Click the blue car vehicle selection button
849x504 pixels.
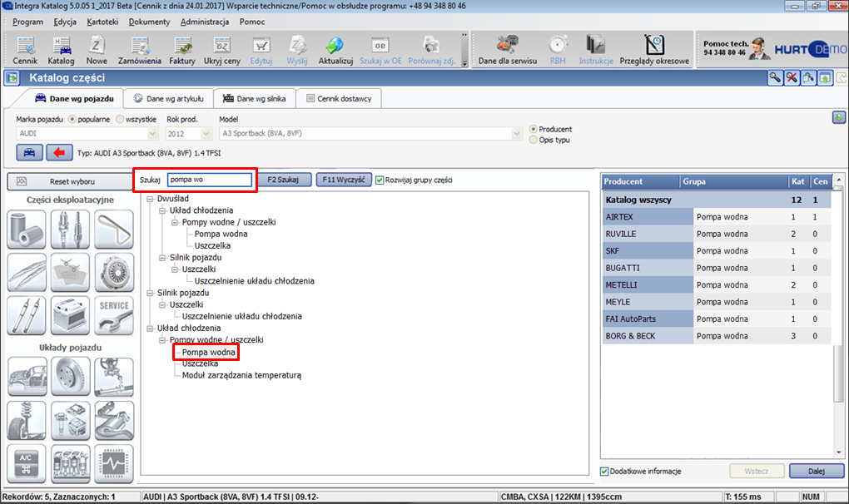[29, 153]
